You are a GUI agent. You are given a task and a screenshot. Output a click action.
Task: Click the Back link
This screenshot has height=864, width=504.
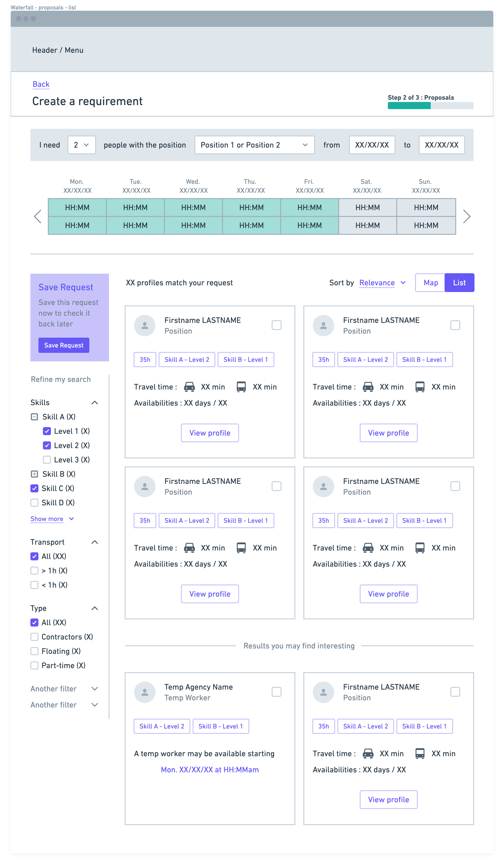click(x=41, y=84)
